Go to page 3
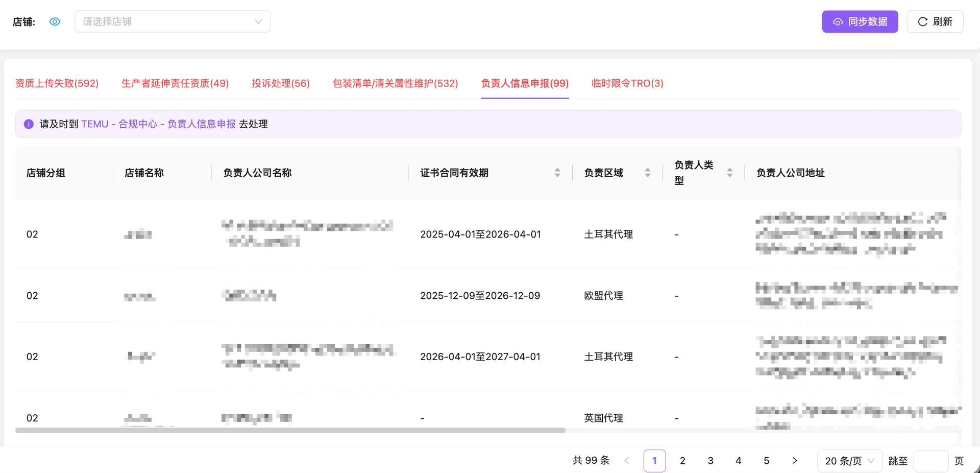This screenshot has width=980, height=473. coord(710,461)
